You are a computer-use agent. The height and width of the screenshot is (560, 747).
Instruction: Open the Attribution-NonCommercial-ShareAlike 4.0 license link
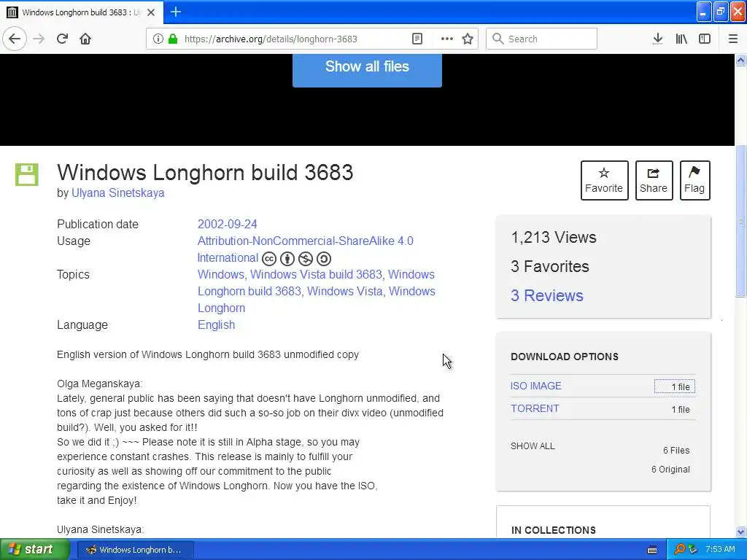click(x=306, y=241)
